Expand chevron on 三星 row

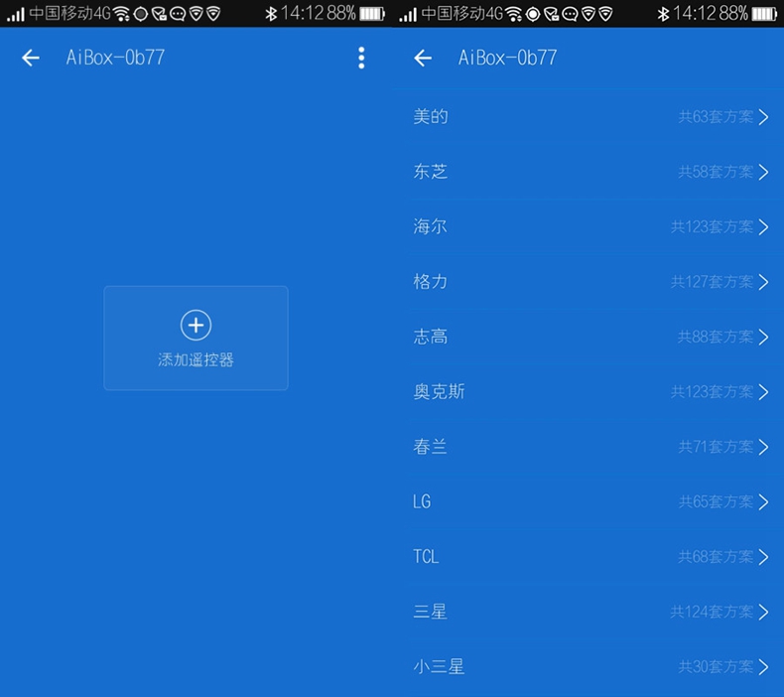click(x=763, y=612)
